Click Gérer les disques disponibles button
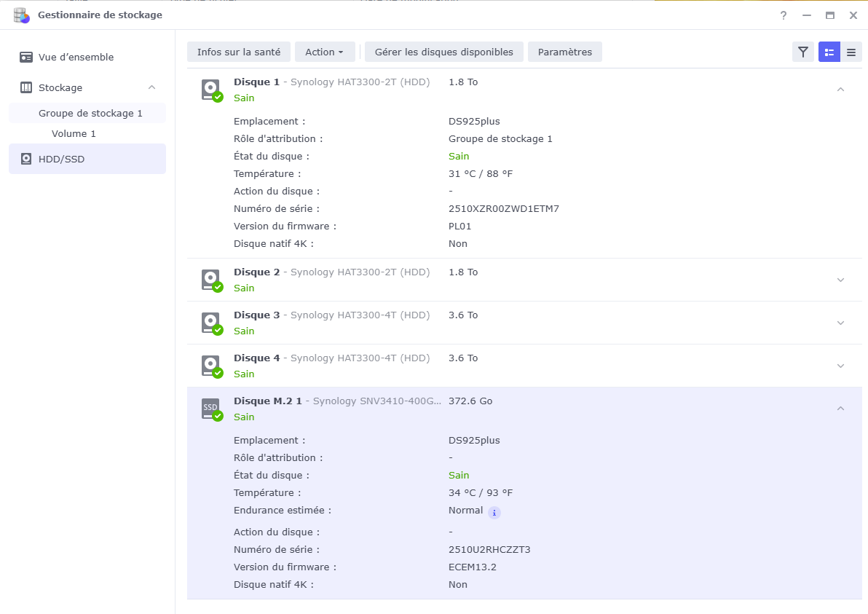Screen dimensions: 868x614 (443, 52)
